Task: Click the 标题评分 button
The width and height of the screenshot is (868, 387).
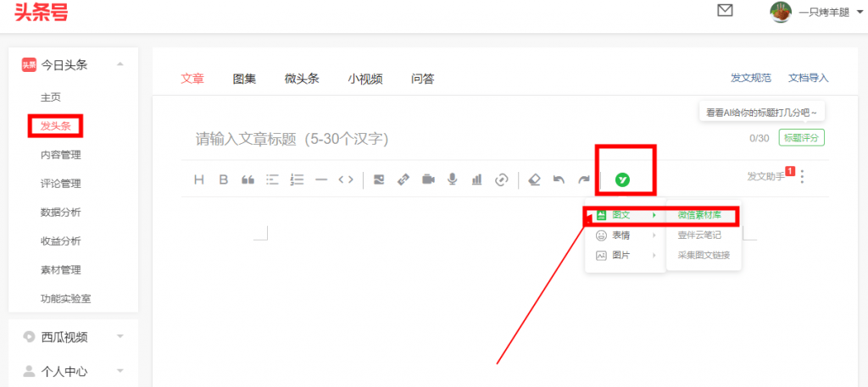Action: click(x=801, y=138)
